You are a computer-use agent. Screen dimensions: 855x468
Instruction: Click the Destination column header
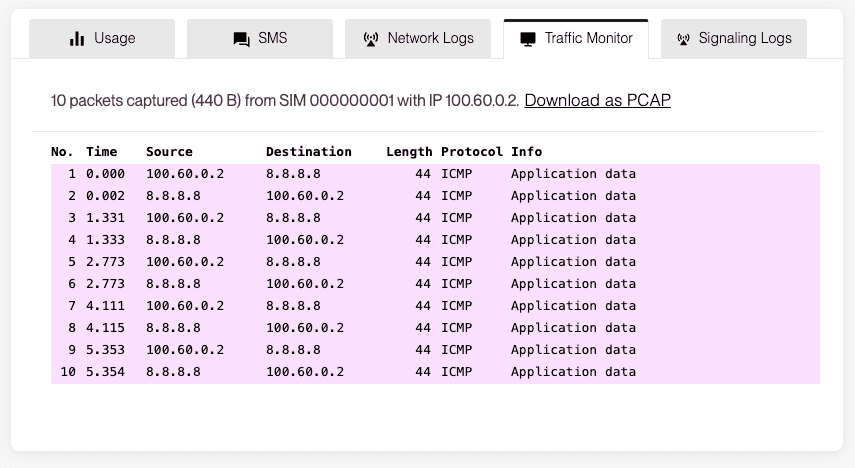click(x=309, y=152)
